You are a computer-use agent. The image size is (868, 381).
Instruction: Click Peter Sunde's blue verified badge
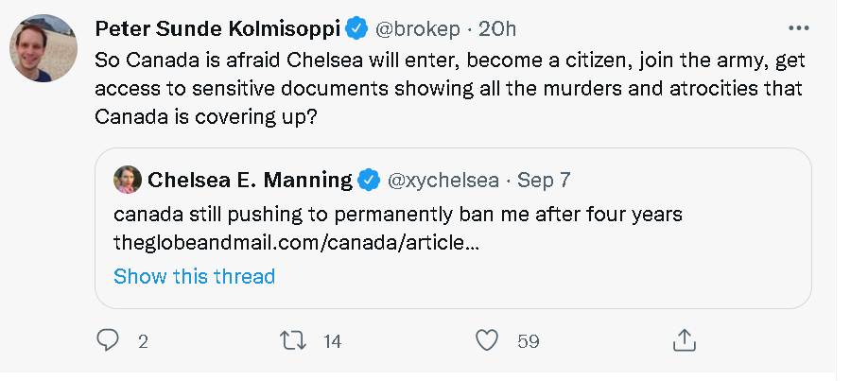[x=356, y=29]
